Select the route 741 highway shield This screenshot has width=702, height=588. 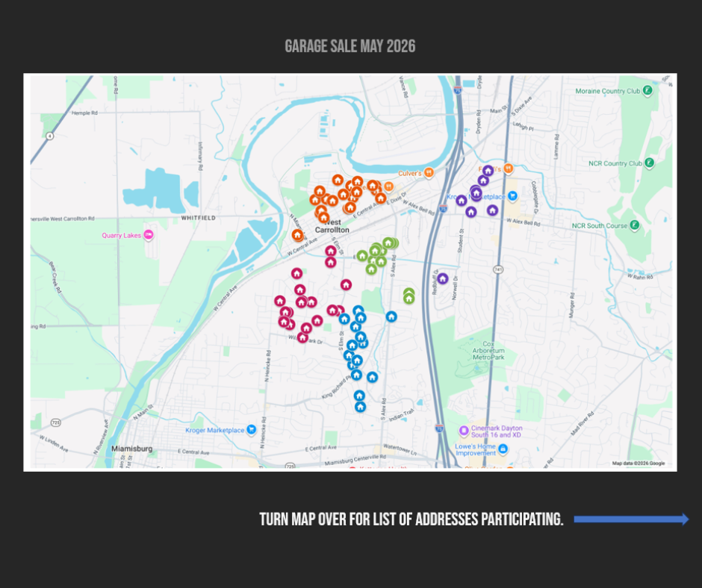pos(497,267)
